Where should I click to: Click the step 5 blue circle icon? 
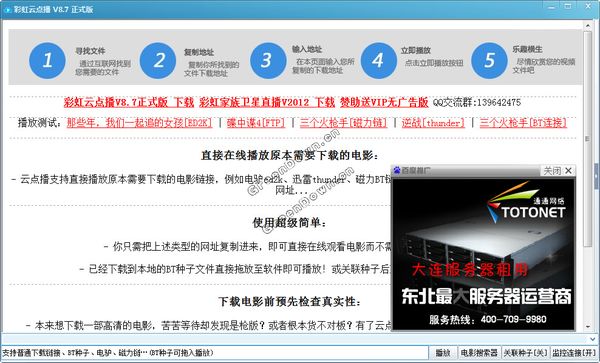click(489, 60)
